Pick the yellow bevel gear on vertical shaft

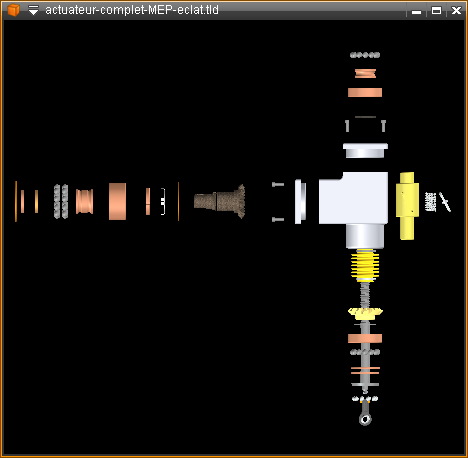click(365, 313)
